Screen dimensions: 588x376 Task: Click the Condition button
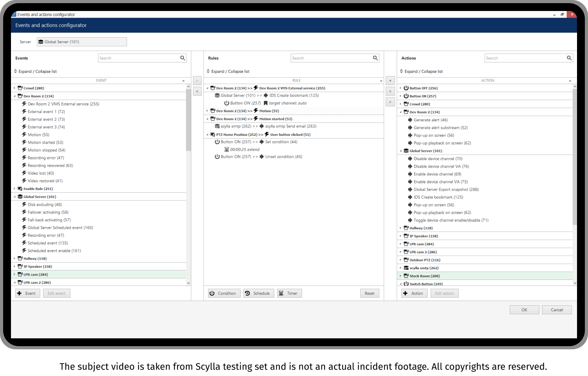tap(224, 293)
